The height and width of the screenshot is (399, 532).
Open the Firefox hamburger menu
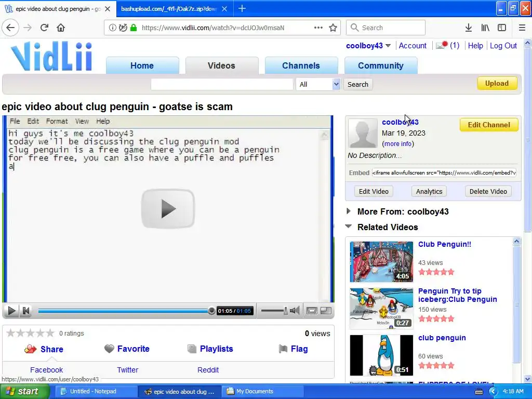[522, 28]
